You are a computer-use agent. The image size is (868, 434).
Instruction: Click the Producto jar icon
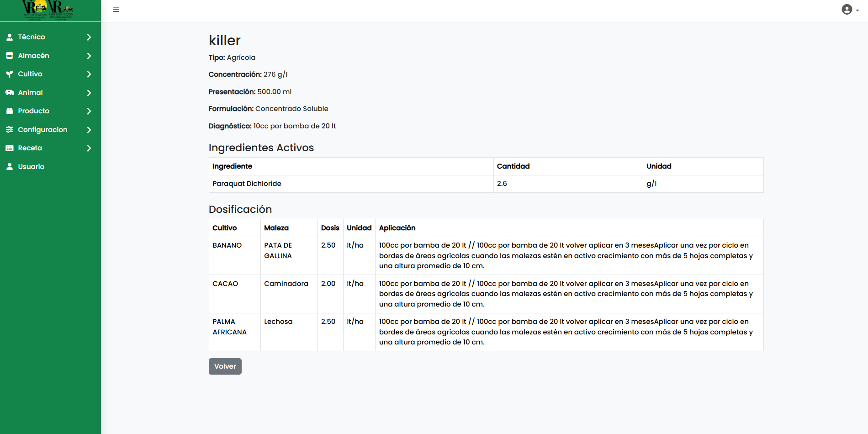click(x=10, y=111)
